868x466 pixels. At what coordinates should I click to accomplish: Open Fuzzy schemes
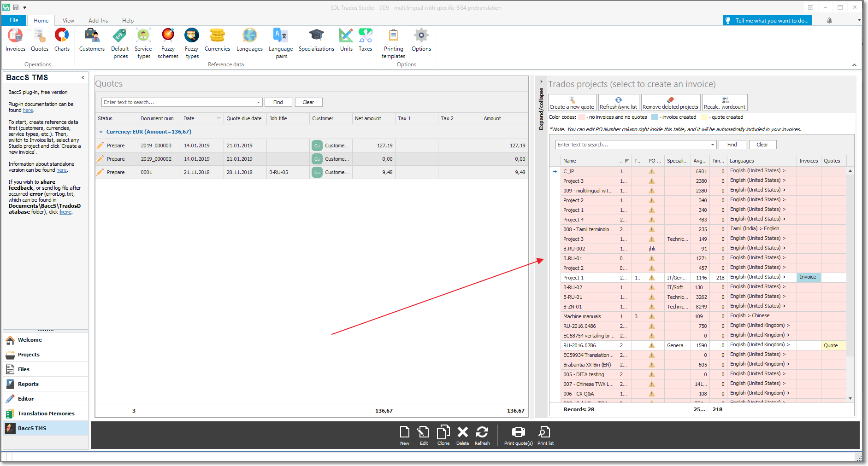(168, 44)
